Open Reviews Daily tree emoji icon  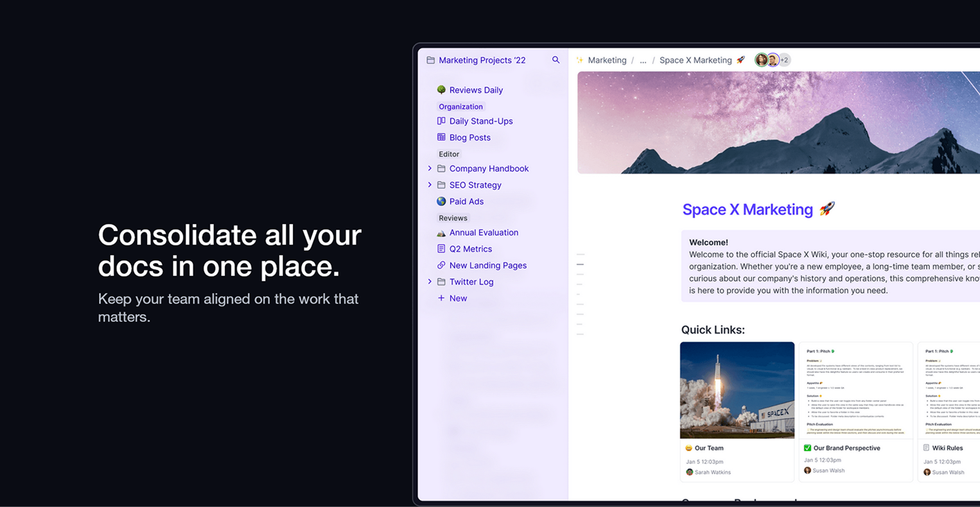(441, 90)
